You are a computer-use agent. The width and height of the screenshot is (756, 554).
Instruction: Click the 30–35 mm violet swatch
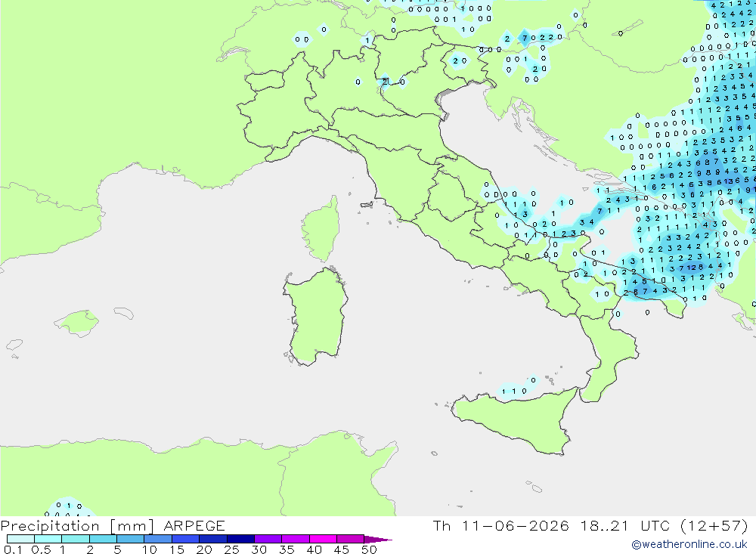[268, 539]
